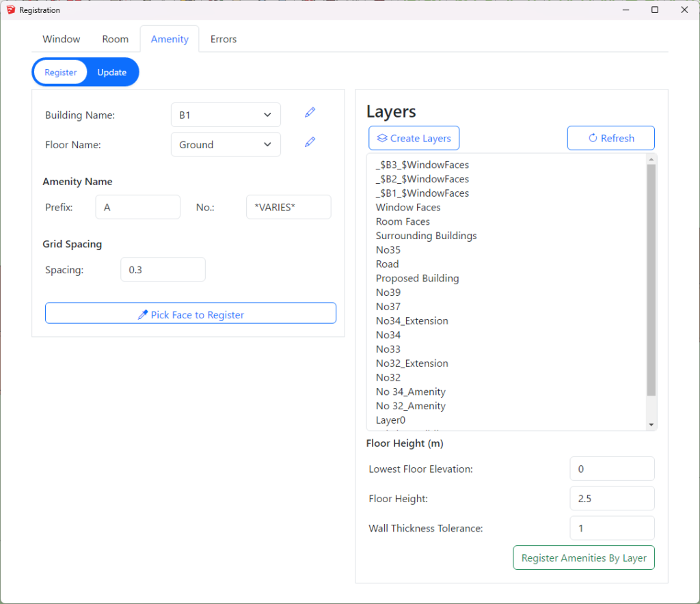The image size is (700, 604).
Task: Select the Proposed Building layer
Action: 417,278
